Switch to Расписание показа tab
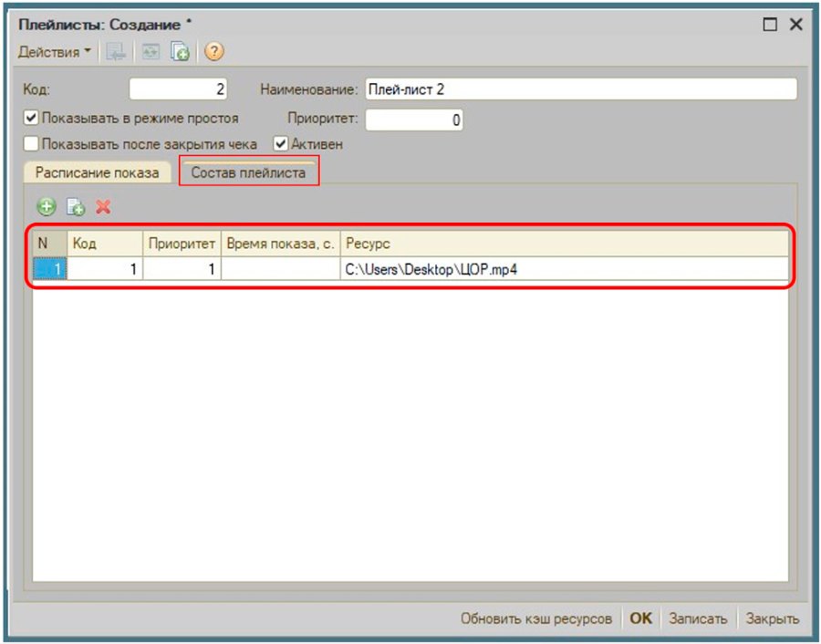The height and width of the screenshot is (644, 821). click(x=98, y=172)
